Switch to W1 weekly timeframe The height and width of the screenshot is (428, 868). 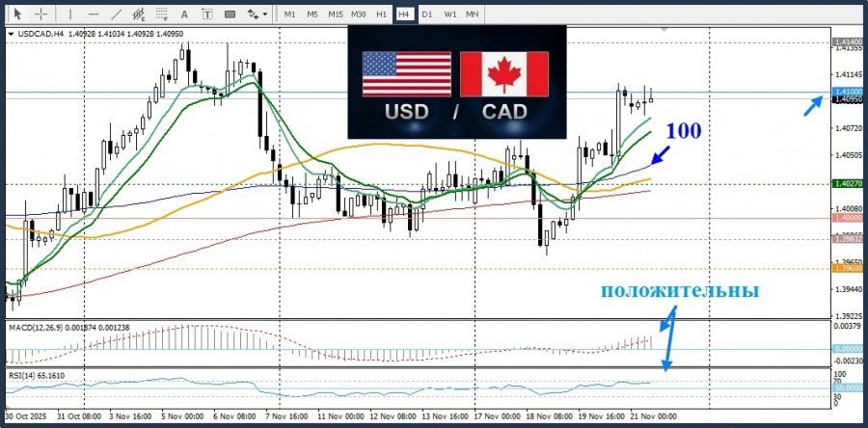pyautogui.click(x=449, y=14)
